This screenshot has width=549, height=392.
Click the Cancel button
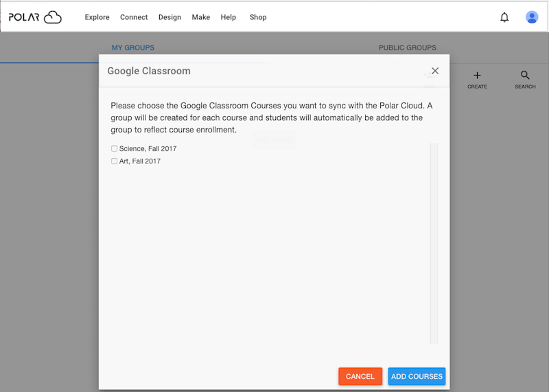point(360,376)
